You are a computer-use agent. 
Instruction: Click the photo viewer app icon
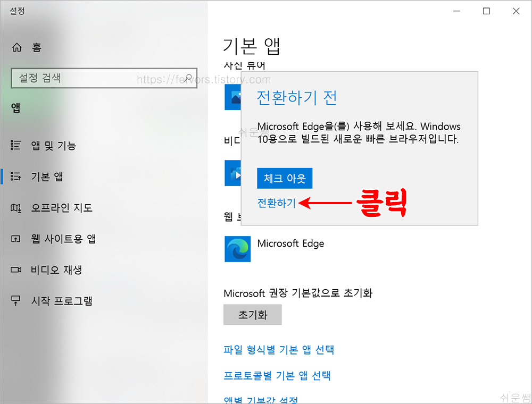[233, 97]
